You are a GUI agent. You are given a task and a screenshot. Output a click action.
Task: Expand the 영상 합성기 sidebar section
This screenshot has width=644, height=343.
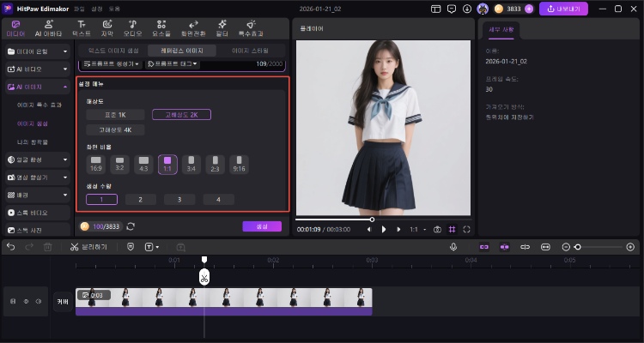click(38, 178)
